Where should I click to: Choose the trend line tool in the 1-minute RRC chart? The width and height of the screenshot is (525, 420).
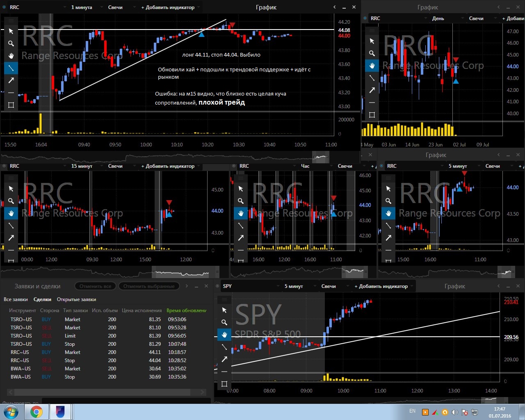click(11, 68)
